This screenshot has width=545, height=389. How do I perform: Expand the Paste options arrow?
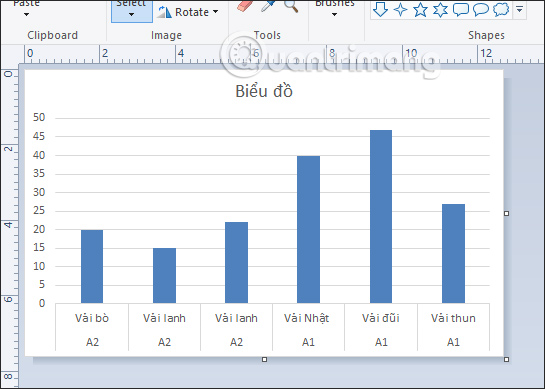pyautogui.click(x=26, y=15)
